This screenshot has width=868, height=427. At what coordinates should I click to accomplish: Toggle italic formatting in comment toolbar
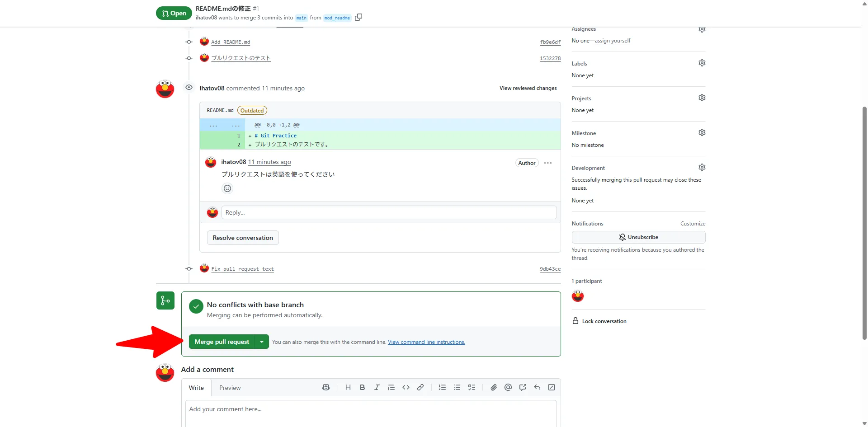[377, 387]
